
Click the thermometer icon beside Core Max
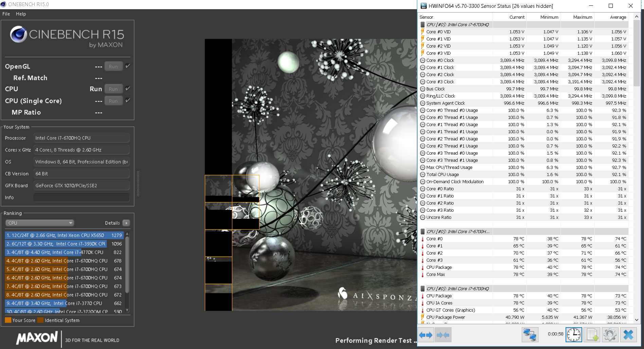point(423,274)
